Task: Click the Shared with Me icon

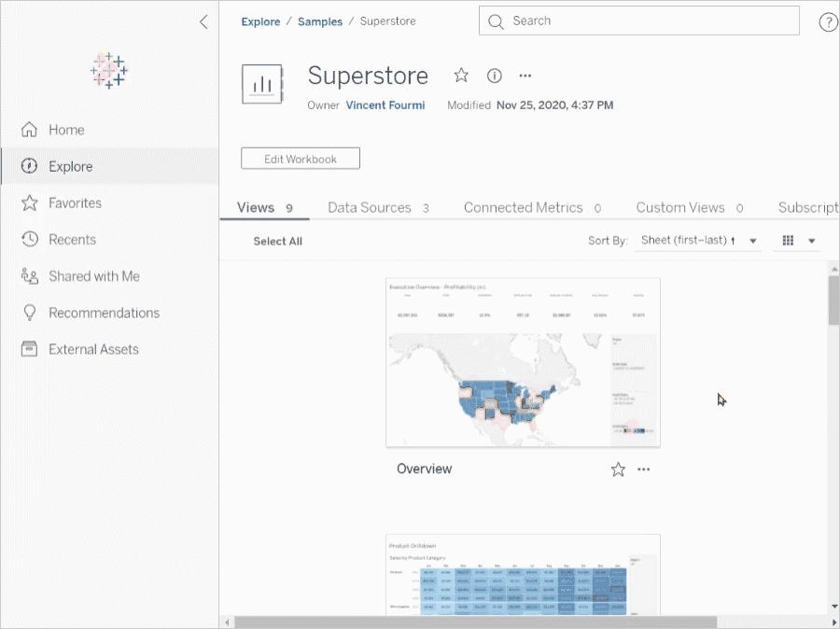Action: pos(31,276)
